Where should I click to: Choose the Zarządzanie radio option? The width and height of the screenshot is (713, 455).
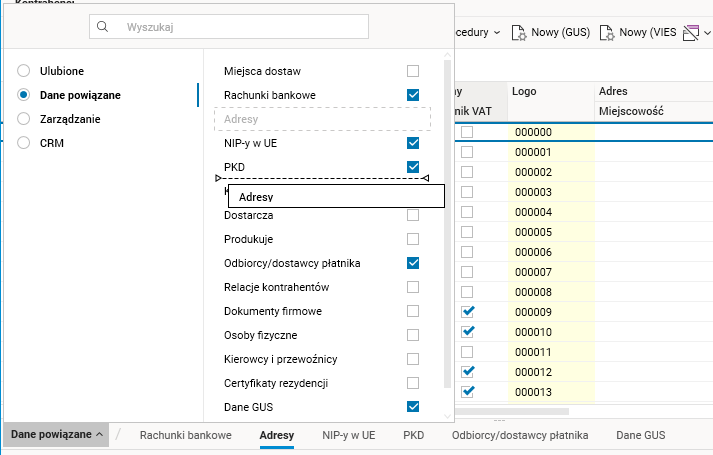(24, 119)
